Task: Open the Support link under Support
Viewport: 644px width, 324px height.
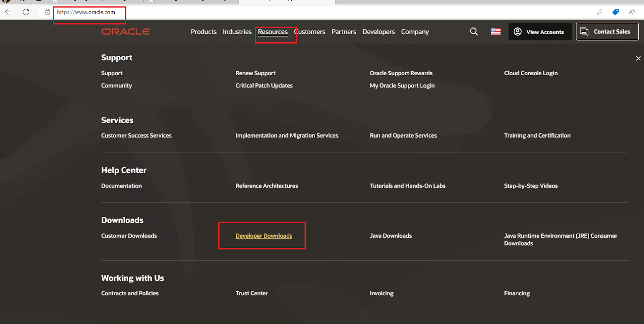Action: pos(112,73)
